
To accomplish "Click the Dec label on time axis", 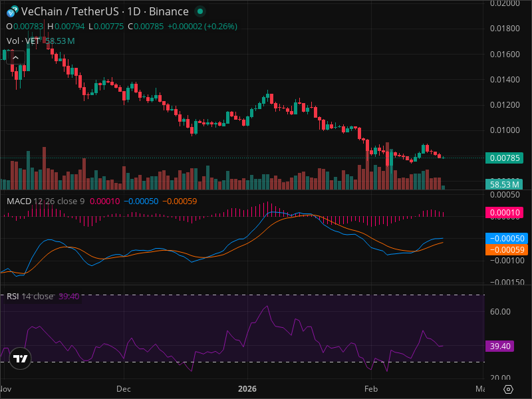I will 124,389.
